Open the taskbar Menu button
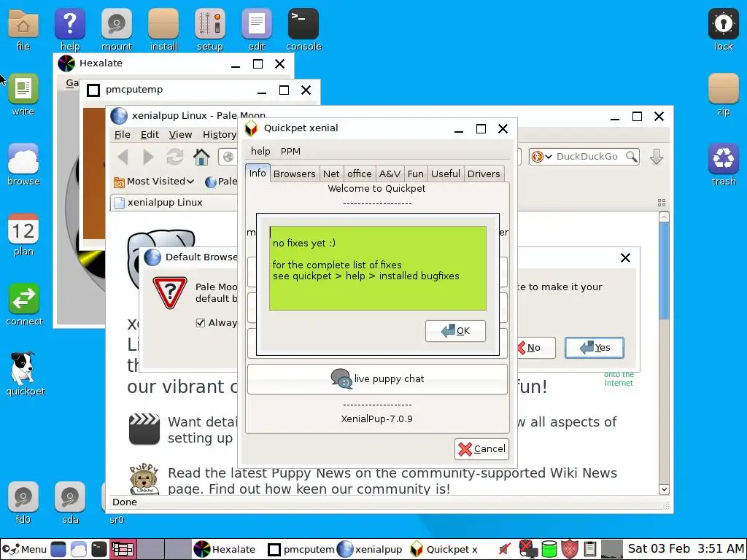This screenshot has height=560, width=747. click(25, 549)
